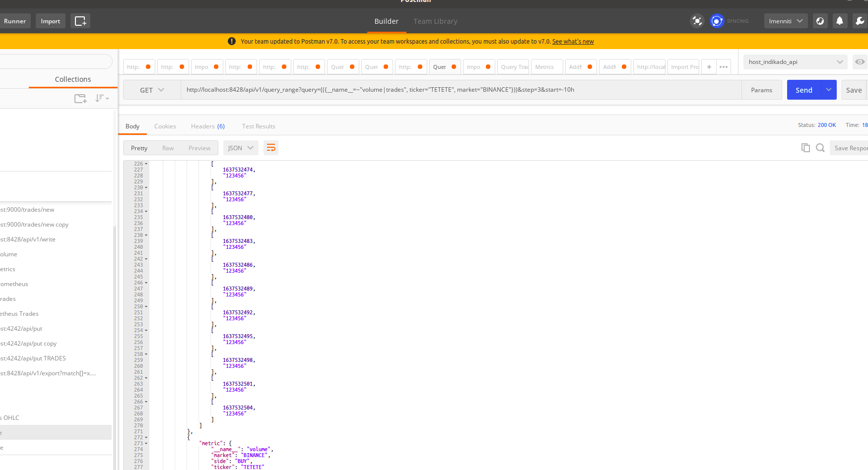The width and height of the screenshot is (868, 470).
Task: Click the Import button
Action: 51,21
